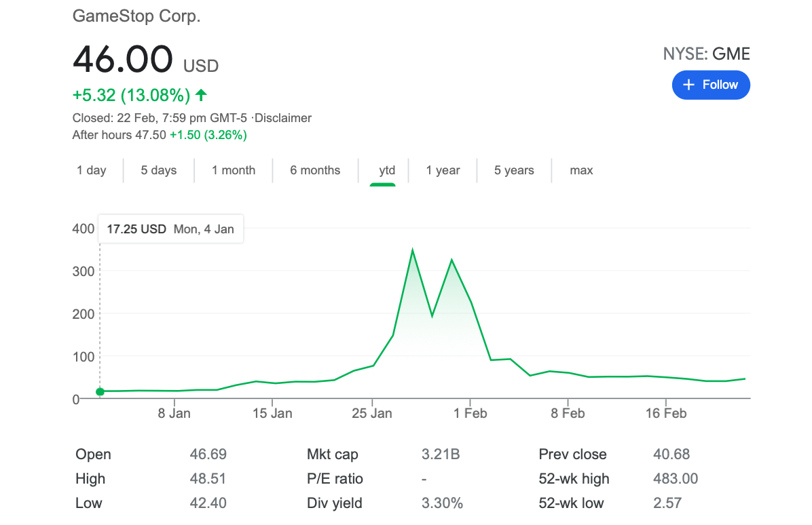The width and height of the screenshot is (812, 525).
Task: Click the 100 y-axis label
Action: point(84,357)
